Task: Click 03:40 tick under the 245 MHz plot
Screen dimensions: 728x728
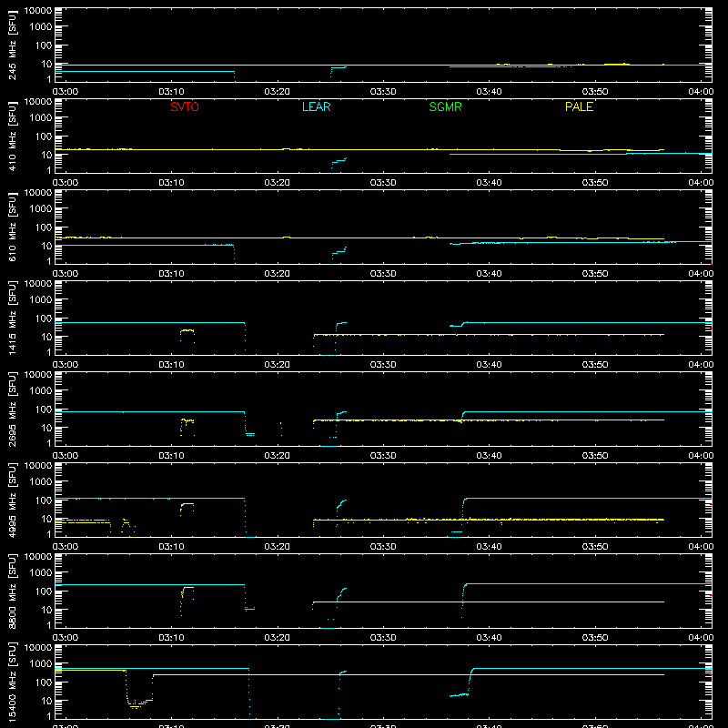Action: (x=489, y=92)
